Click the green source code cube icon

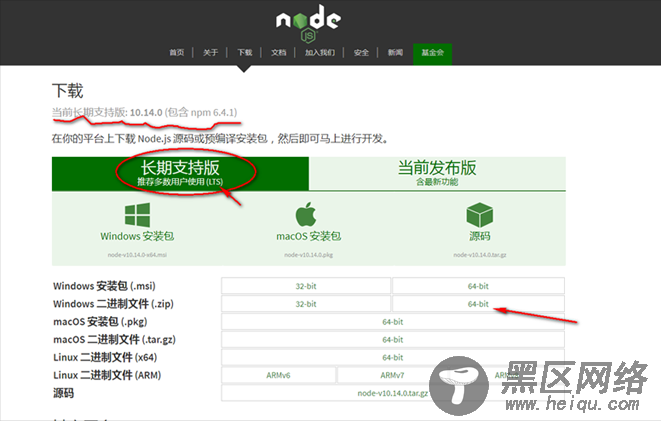point(479,215)
